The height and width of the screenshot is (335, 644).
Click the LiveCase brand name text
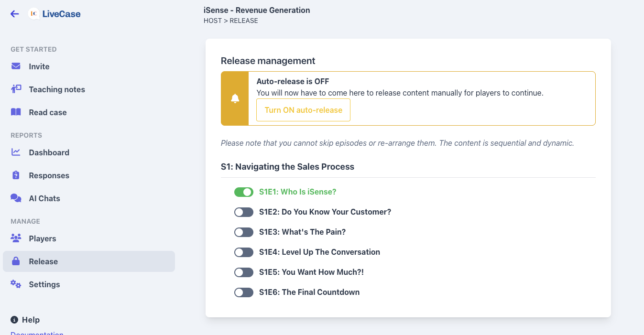pos(61,14)
